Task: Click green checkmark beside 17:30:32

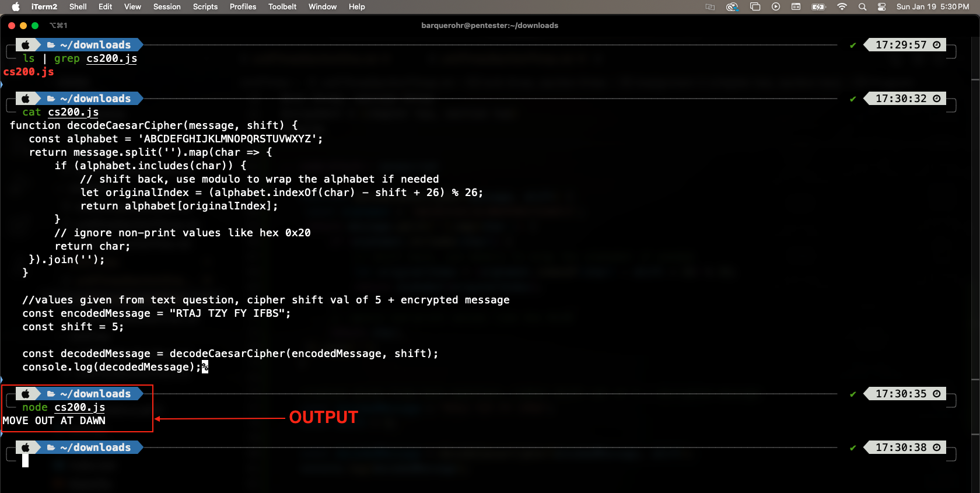Action: [x=853, y=99]
